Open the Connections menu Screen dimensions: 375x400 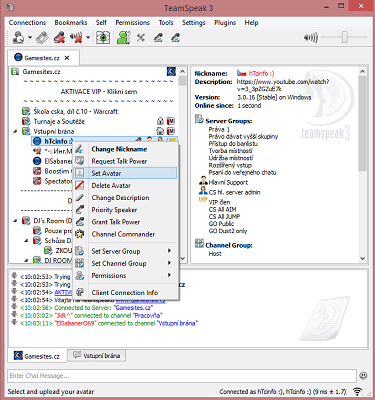(x=27, y=23)
